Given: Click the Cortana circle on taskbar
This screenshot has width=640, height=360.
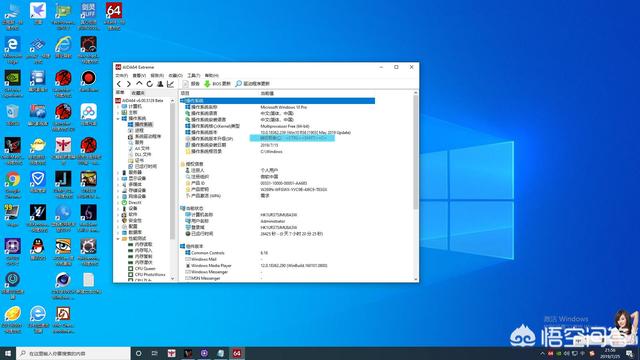Looking at the screenshot, I should [x=138, y=353].
